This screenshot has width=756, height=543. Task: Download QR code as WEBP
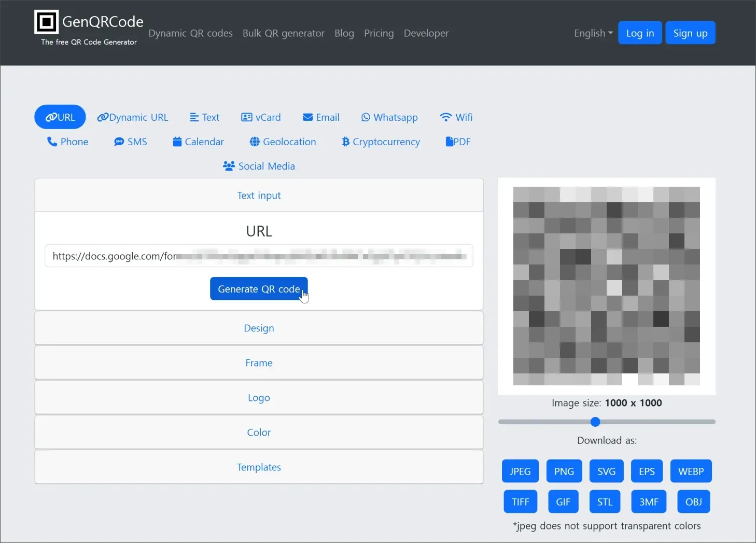click(x=691, y=471)
